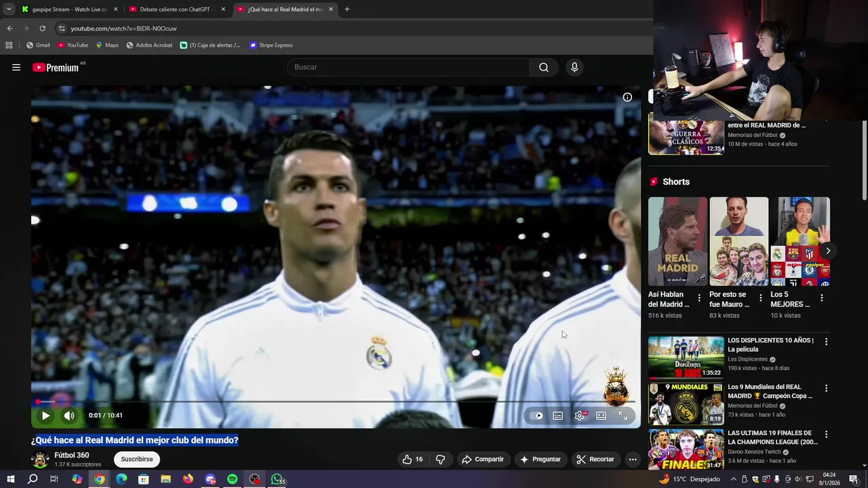Open LAS ULTIMAS 19 FINALES video thumbnail
Image resolution: width=868 pixels, height=488 pixels.
(686, 449)
